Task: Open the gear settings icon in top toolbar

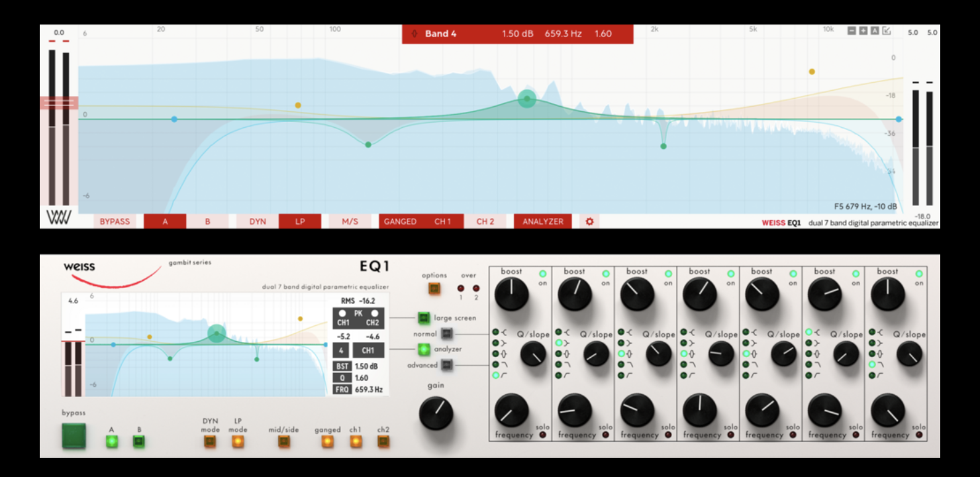Action: [589, 221]
